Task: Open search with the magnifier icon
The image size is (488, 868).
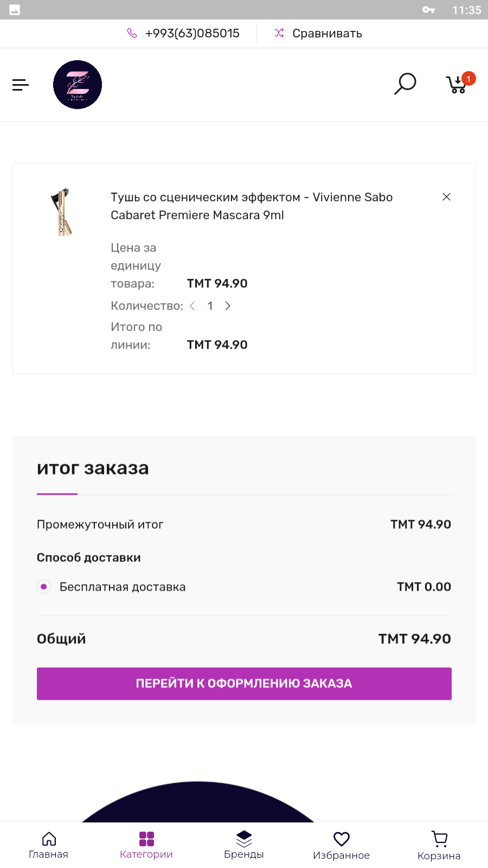Action: (x=404, y=84)
